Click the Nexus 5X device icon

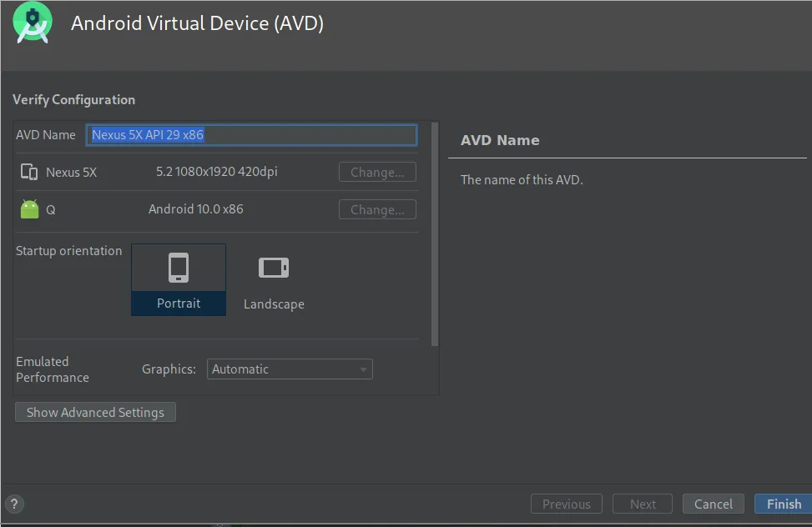click(x=29, y=172)
